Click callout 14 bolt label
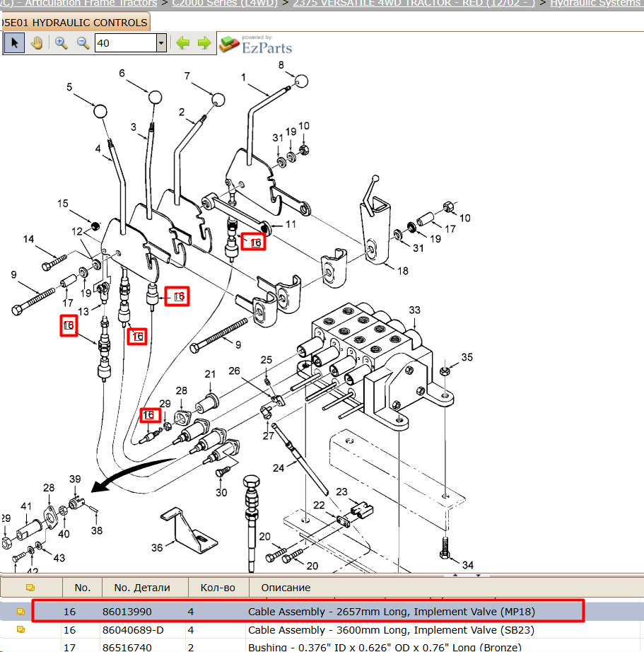 point(28,239)
